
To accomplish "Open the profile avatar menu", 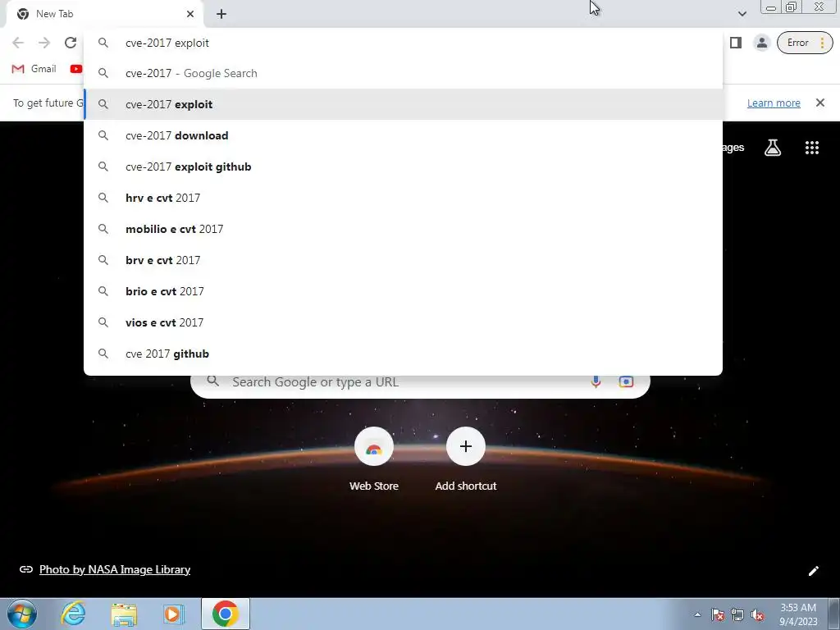I will pyautogui.click(x=761, y=43).
